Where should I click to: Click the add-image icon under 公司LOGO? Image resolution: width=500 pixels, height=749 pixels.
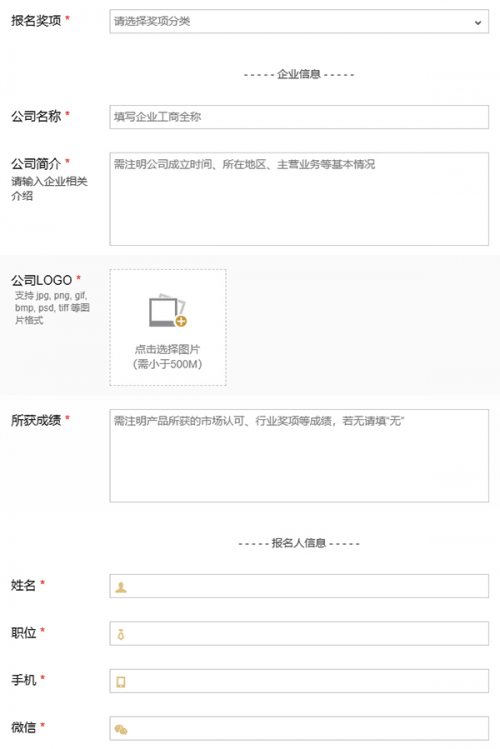pos(168,311)
